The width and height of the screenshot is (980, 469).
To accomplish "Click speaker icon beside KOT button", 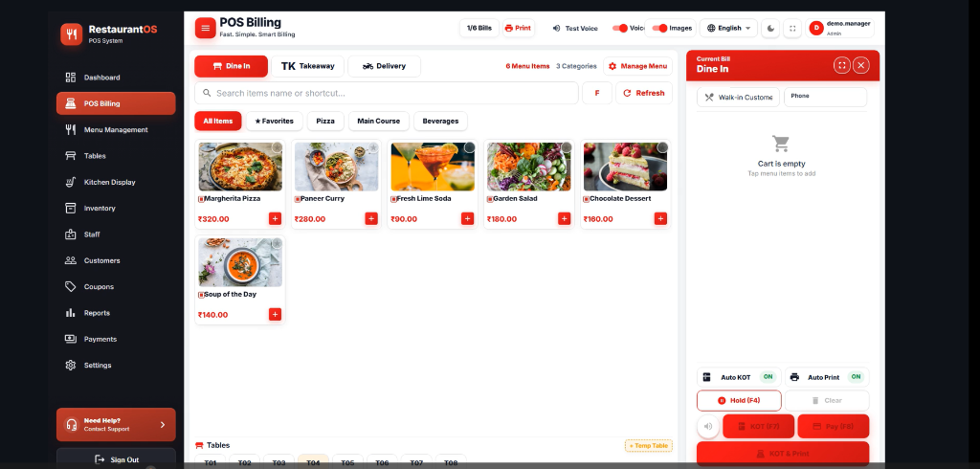I will click(x=708, y=427).
